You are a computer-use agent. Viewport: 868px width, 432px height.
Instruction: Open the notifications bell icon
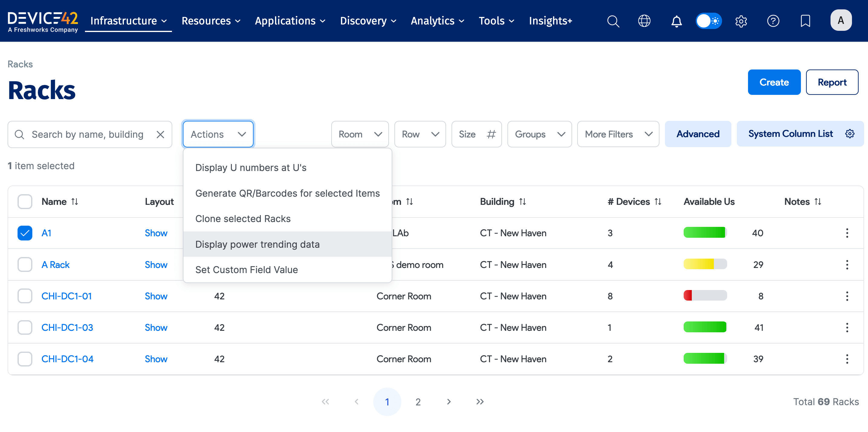[x=676, y=21]
